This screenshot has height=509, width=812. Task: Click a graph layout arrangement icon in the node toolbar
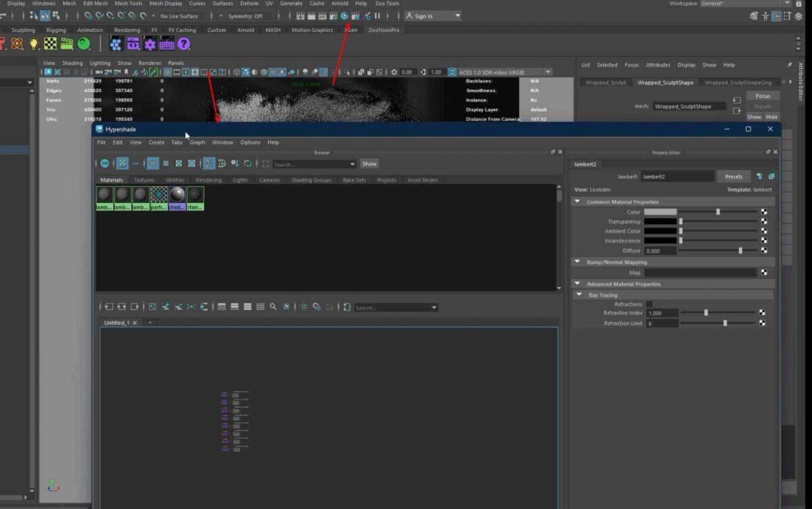236,307
